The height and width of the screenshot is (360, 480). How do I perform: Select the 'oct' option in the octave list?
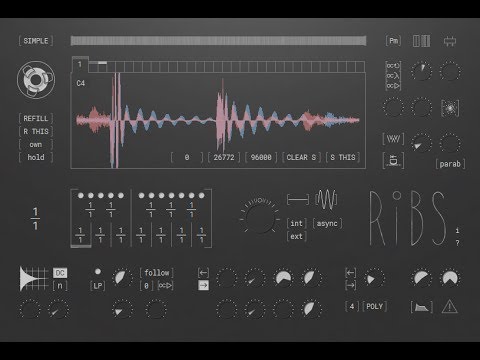(x=393, y=66)
